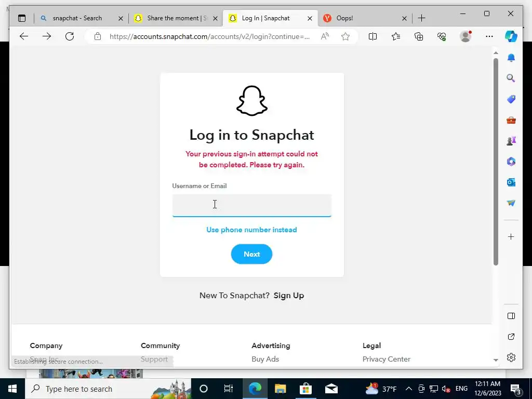
Task: Go back with the browser back arrow
Action: coord(24,36)
